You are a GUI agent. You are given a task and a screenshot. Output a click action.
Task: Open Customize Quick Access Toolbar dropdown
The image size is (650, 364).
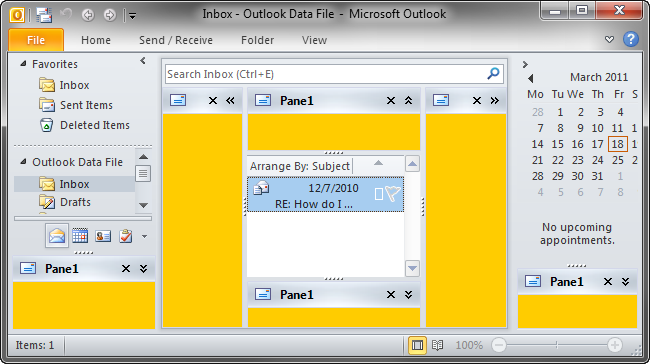click(132, 16)
